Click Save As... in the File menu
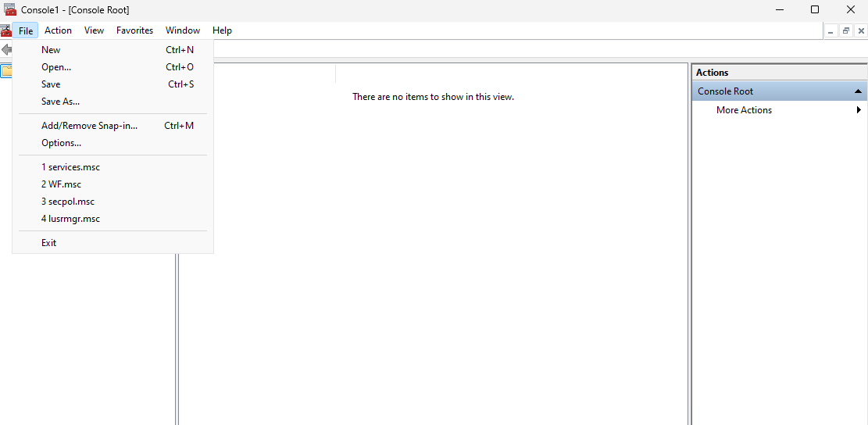The image size is (868, 425). point(60,102)
